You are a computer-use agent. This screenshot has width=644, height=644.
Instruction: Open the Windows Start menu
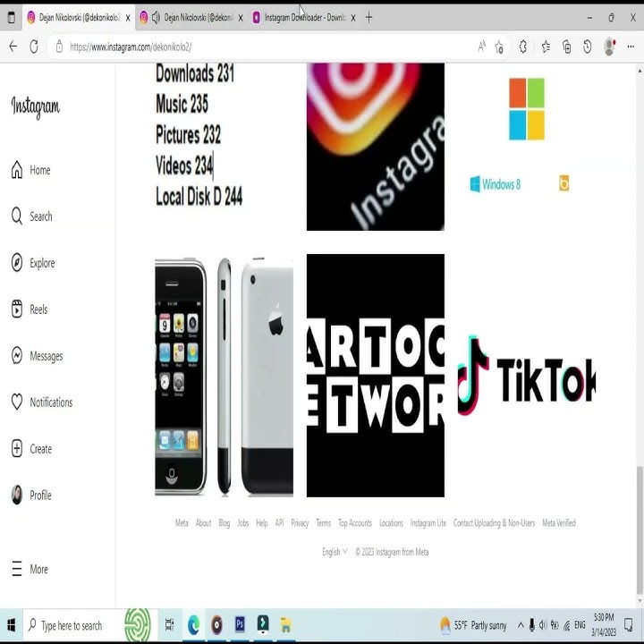(x=11, y=625)
